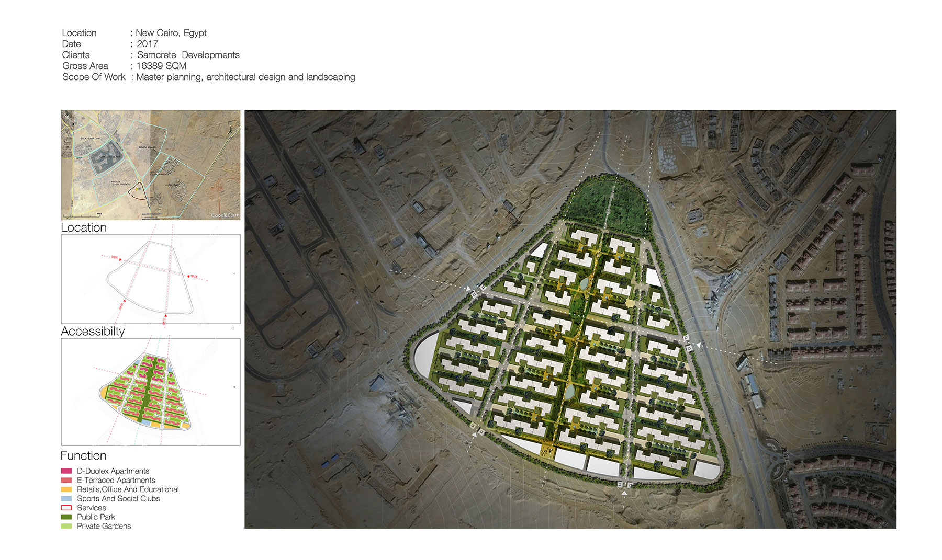Click the 'Private Gardens' legend label
This screenshot has width=942, height=560.
click(x=104, y=526)
